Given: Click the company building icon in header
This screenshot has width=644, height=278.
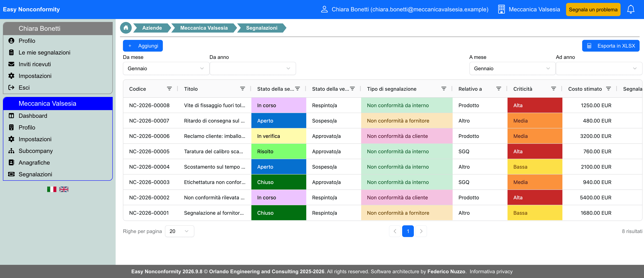Looking at the screenshot, I should coord(501,10).
